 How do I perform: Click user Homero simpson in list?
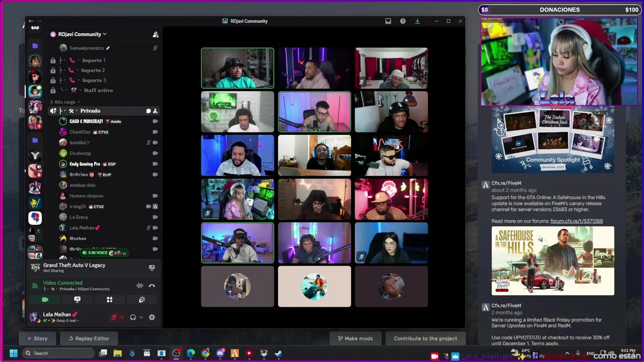click(x=86, y=196)
